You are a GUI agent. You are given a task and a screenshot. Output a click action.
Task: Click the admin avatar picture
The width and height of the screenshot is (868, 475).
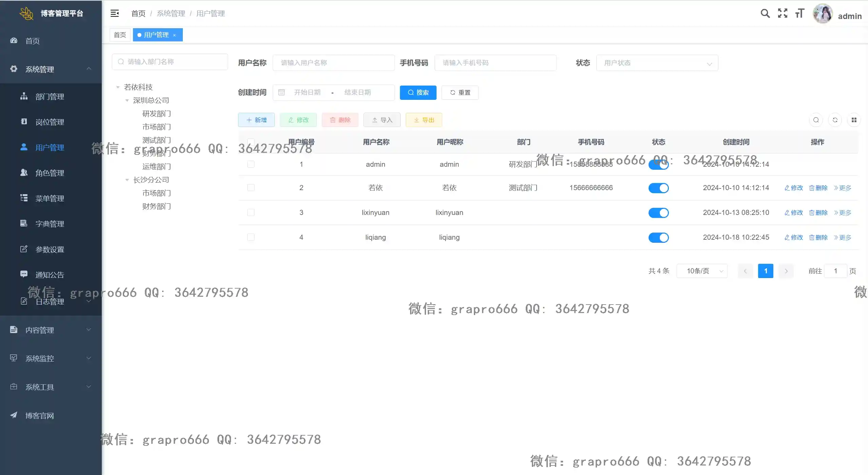click(x=823, y=14)
